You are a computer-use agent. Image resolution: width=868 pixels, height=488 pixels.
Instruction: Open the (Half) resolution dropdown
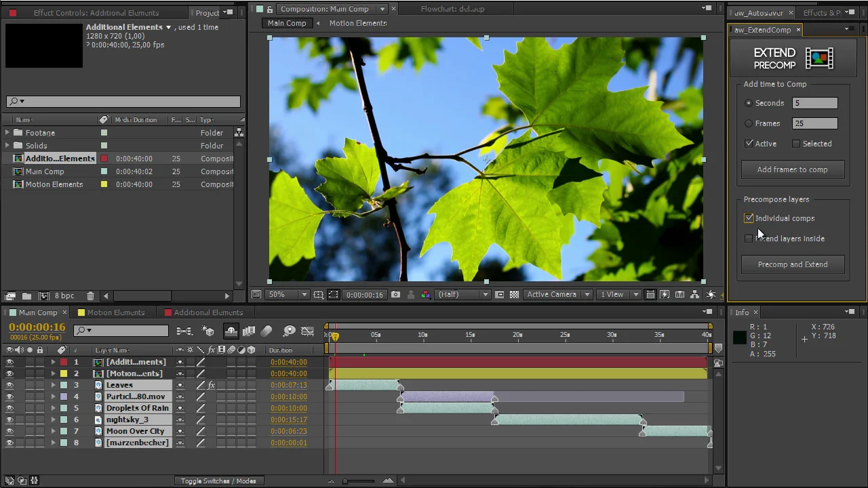tap(462, 294)
